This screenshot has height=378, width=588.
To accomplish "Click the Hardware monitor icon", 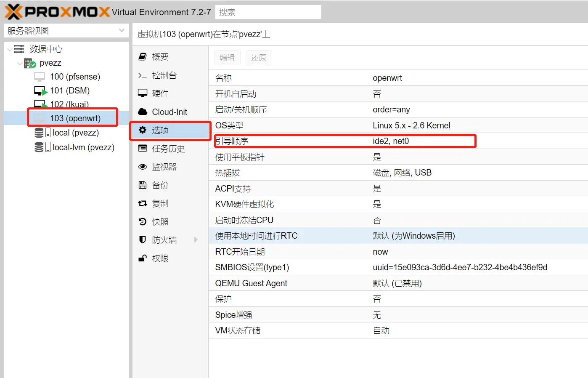I will coord(143,93).
